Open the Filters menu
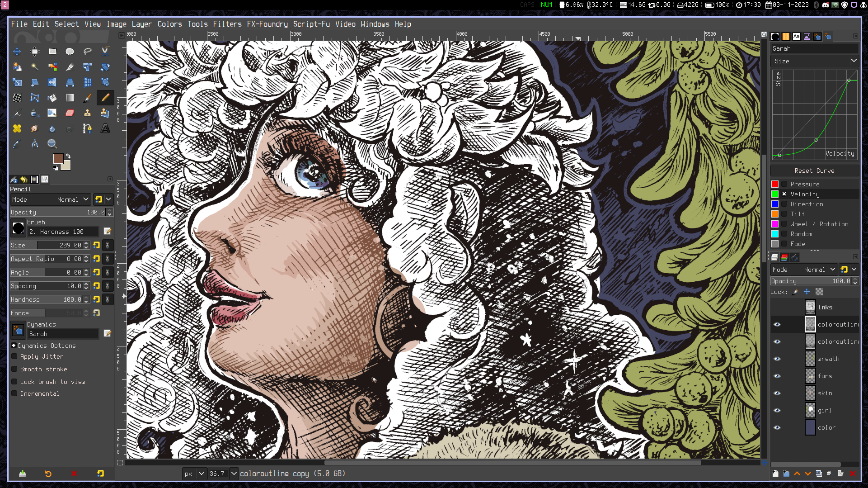The width and height of the screenshot is (868, 488). (x=227, y=24)
